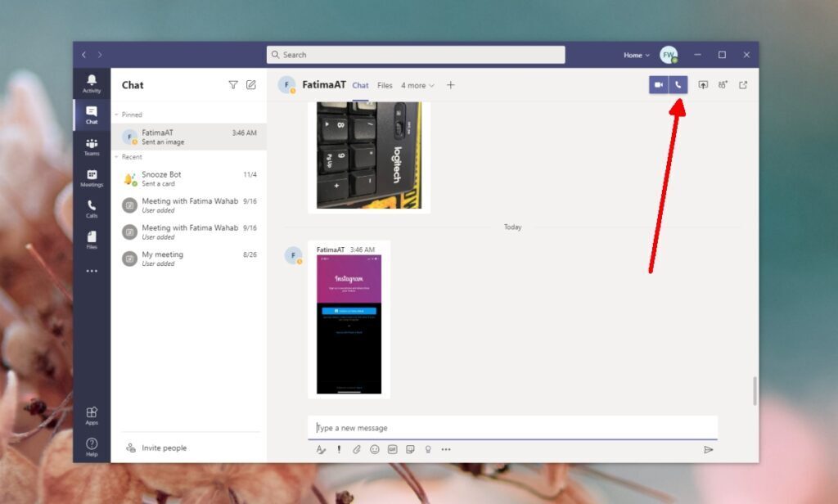The width and height of the screenshot is (838, 504).
Task: Start a new chat with the compose icon
Action: 252,84
